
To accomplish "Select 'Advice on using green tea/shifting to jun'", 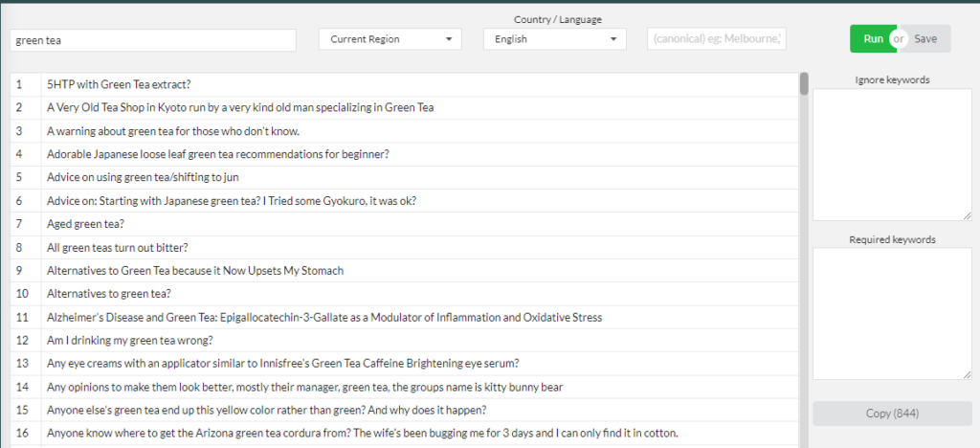I will tap(405, 177).
